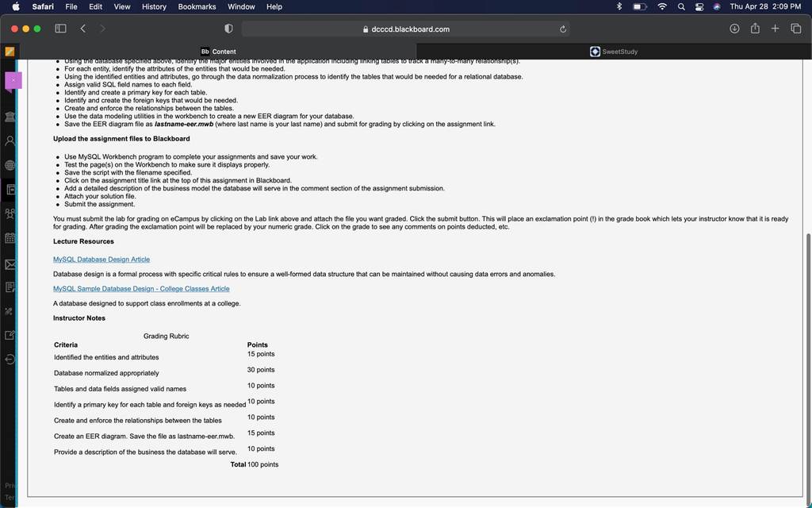Click the privacy shield icon
Viewport: 812px width, 508px height.
228,29
